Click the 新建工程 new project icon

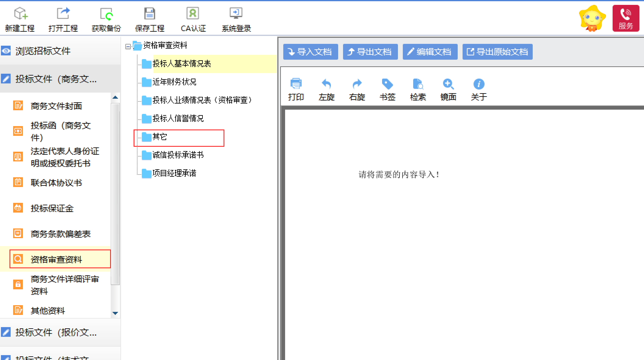(x=20, y=14)
